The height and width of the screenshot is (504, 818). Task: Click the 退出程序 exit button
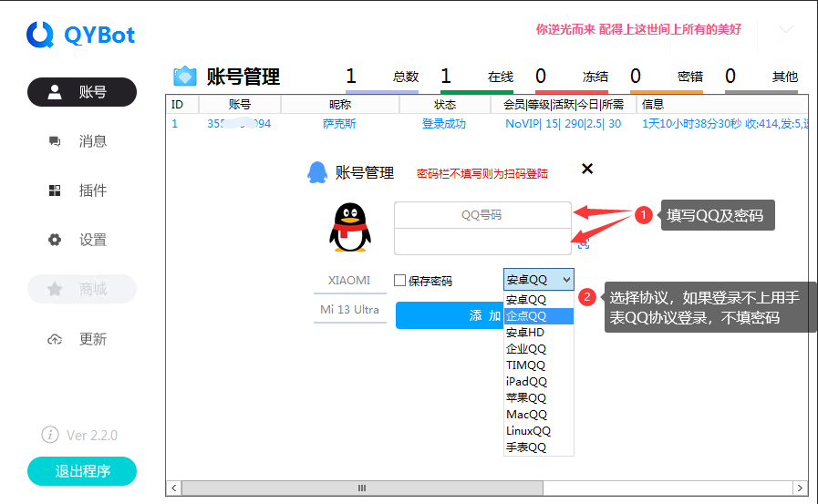tap(82, 471)
